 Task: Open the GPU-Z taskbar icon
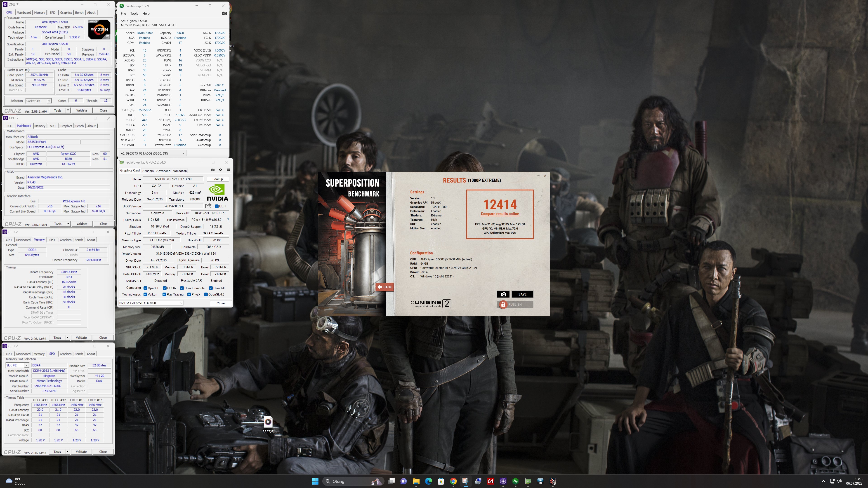528,481
